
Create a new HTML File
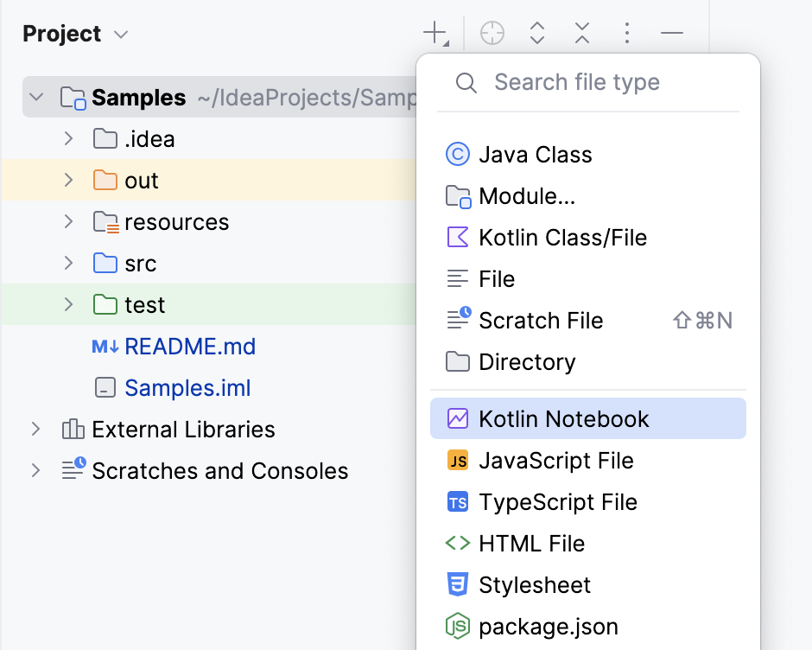(x=531, y=543)
